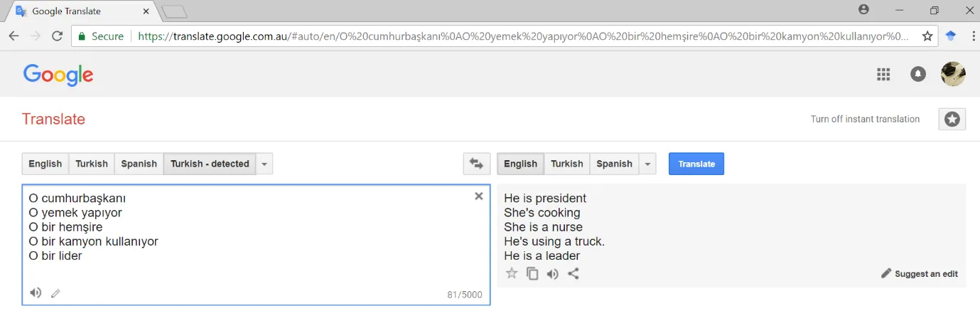Star the English translation
The height and width of the screenshot is (321, 980).
[x=511, y=273]
